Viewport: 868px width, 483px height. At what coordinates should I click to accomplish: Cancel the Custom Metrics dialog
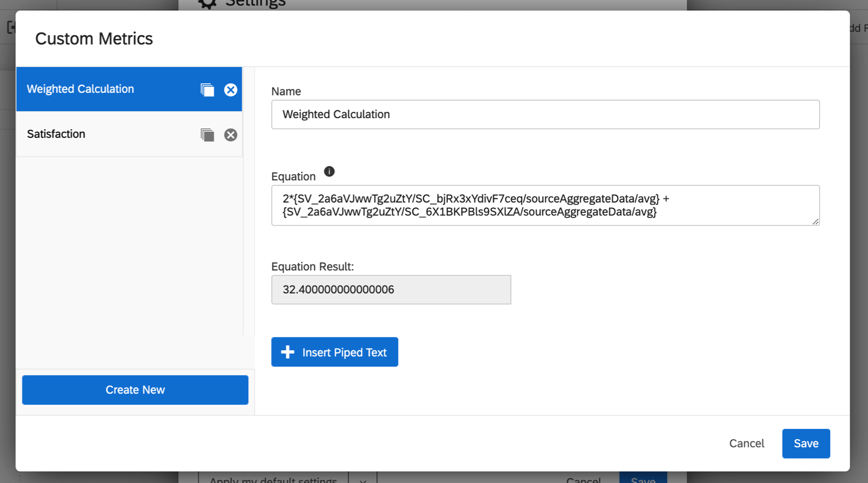coord(746,443)
